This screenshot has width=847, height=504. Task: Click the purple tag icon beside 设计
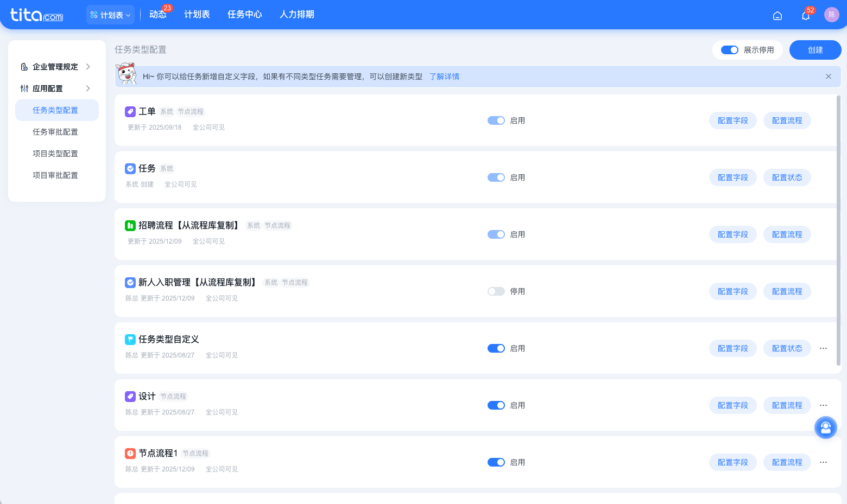[x=130, y=397]
